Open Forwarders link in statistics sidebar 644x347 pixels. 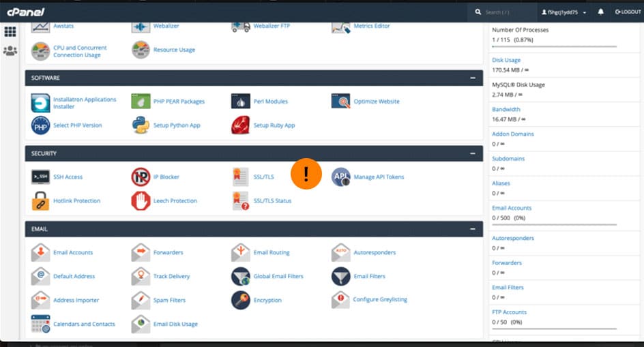coord(507,263)
